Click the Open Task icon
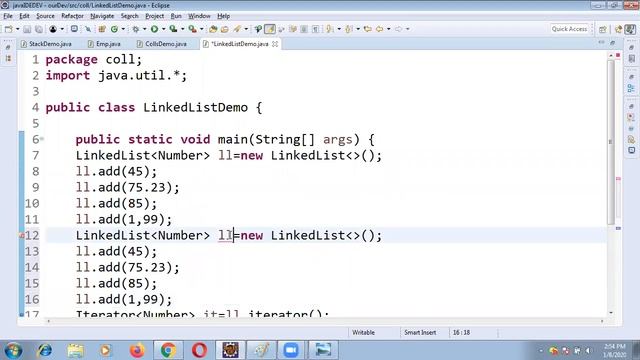640x360 pixels. (x=224, y=29)
